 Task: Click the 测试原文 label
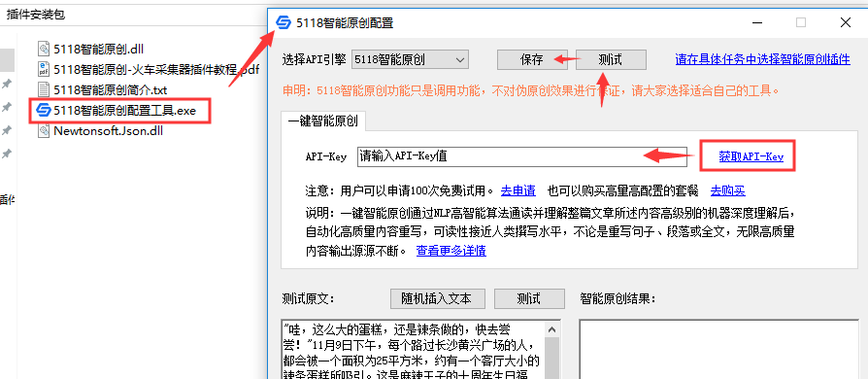309,299
